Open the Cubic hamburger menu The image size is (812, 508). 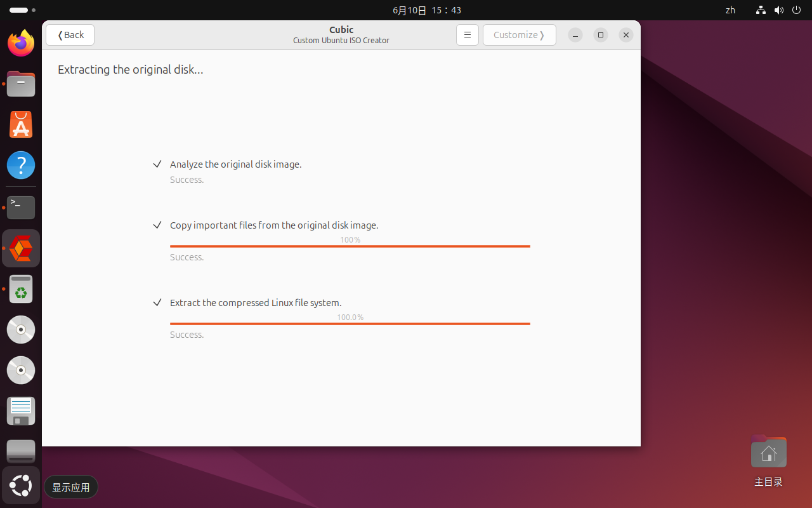[467, 35]
